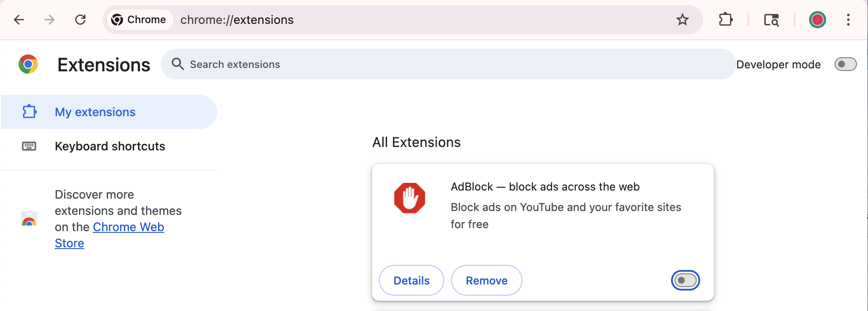The height and width of the screenshot is (311, 868).
Task: Open the tab search icon in toolbar
Action: pyautogui.click(x=771, y=20)
